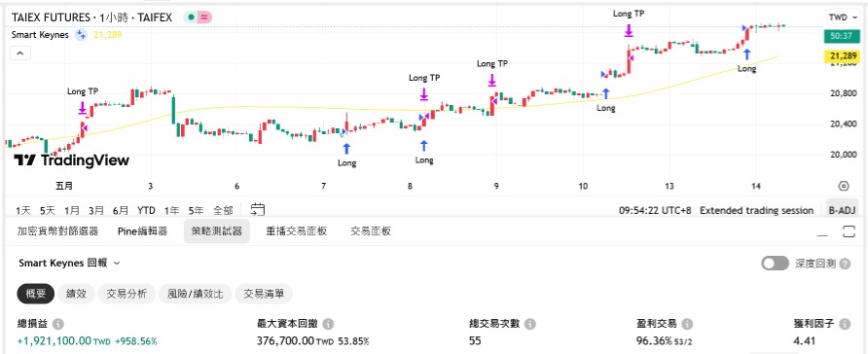868x354 pixels.
Task: Maximize the strategy tester panel
Action: [850, 231]
